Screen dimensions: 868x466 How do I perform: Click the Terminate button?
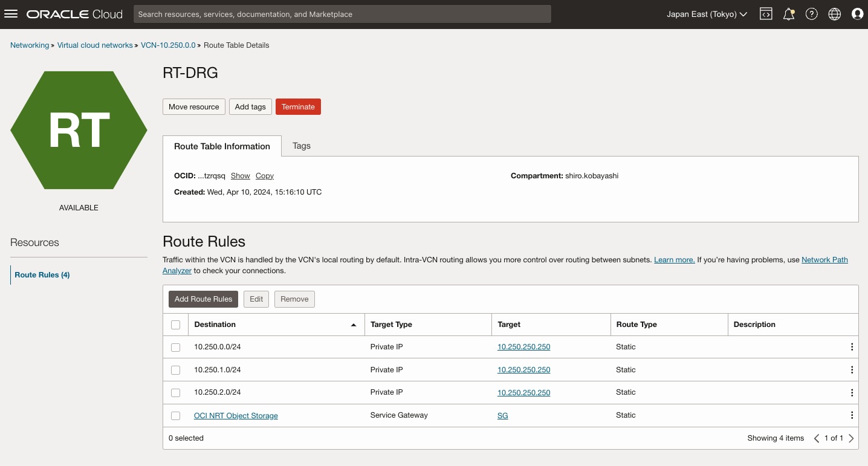(298, 106)
